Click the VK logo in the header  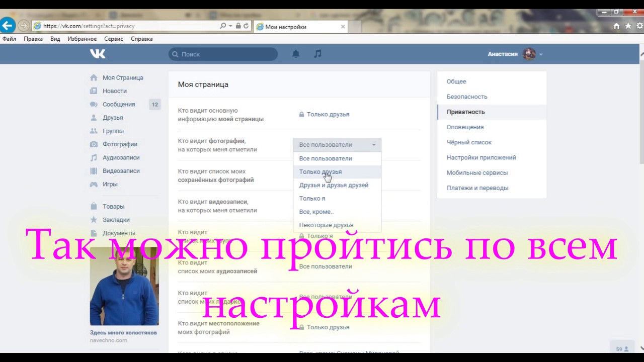point(98,54)
